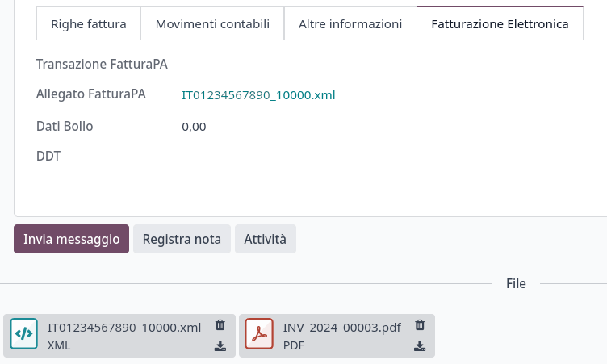Click the DDT field label
This screenshot has width=607, height=364.
48,156
